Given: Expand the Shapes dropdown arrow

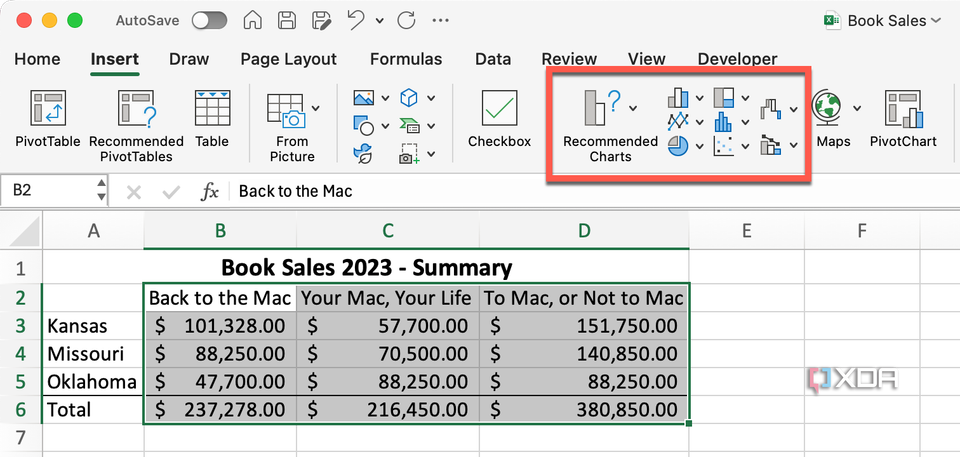Looking at the screenshot, I should point(385,126).
